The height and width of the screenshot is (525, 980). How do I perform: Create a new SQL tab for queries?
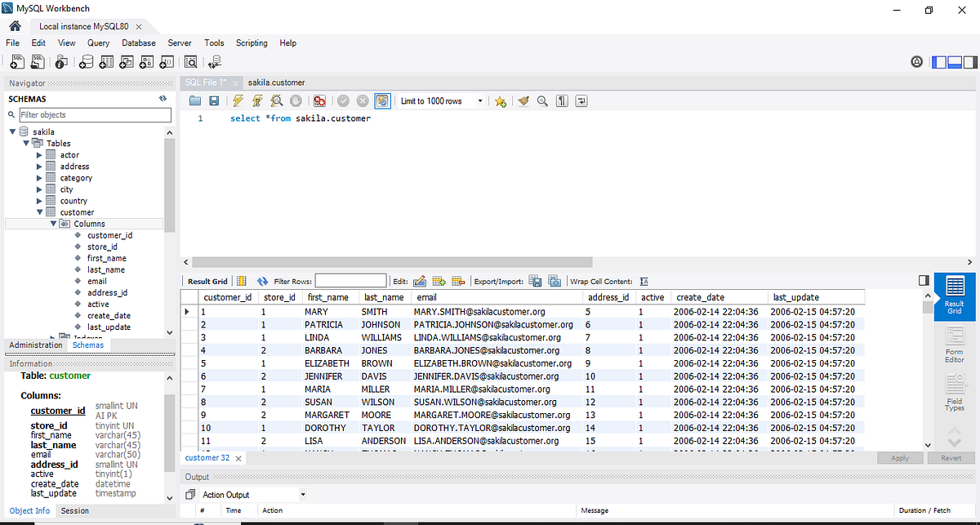pos(16,61)
